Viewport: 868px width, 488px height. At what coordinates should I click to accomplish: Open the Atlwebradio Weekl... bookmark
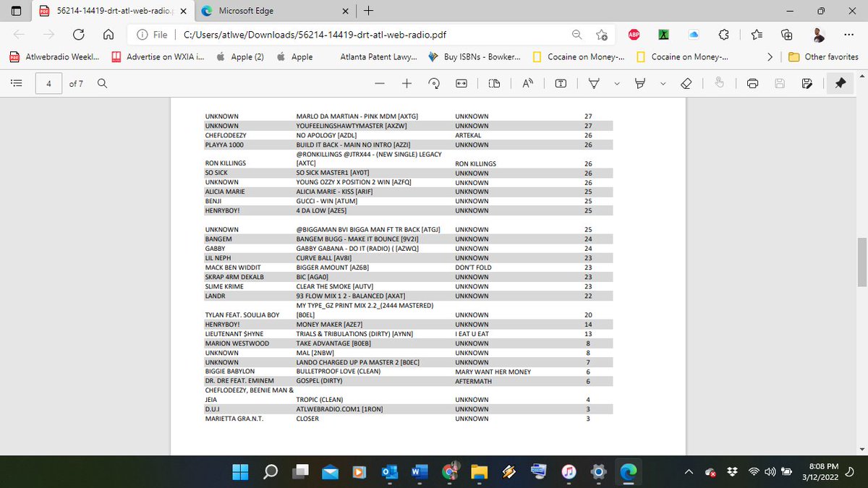(55, 56)
